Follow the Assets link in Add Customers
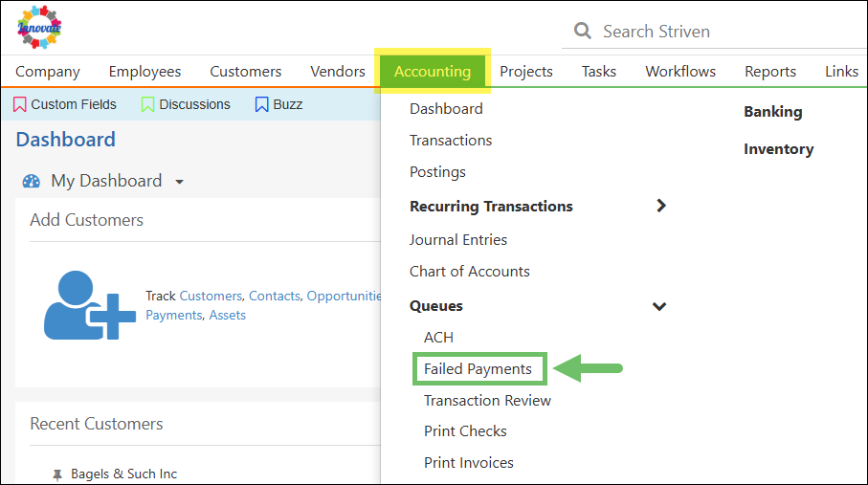Screen dimensions: 868x485 [227, 315]
